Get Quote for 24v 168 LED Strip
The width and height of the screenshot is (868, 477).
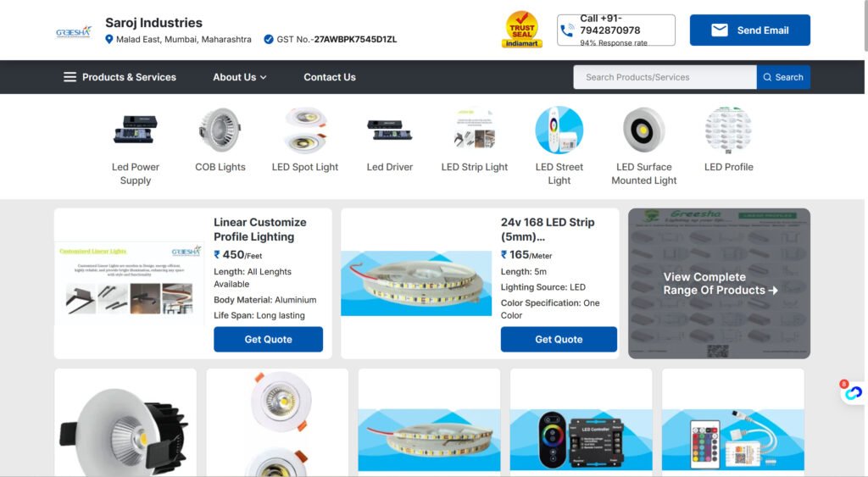click(559, 339)
